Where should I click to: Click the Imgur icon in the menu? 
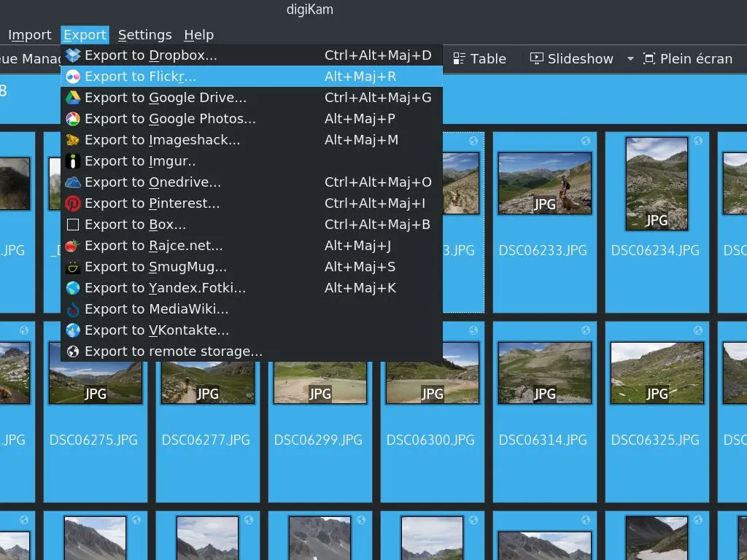pos(73,160)
